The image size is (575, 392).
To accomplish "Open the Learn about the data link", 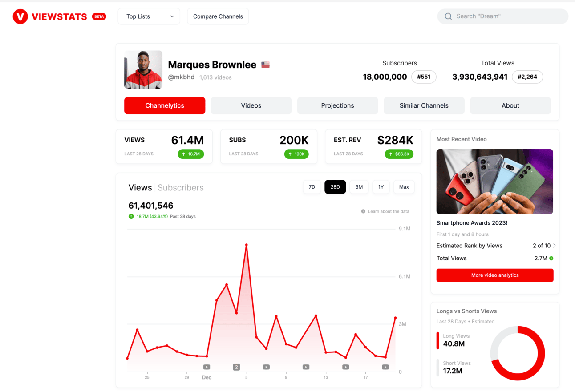I will pyautogui.click(x=389, y=211).
